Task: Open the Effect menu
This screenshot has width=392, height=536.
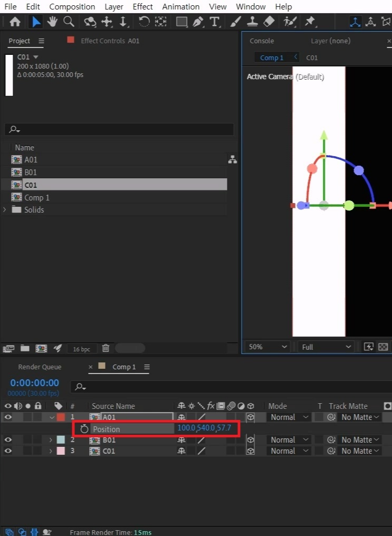Action: tap(142, 6)
